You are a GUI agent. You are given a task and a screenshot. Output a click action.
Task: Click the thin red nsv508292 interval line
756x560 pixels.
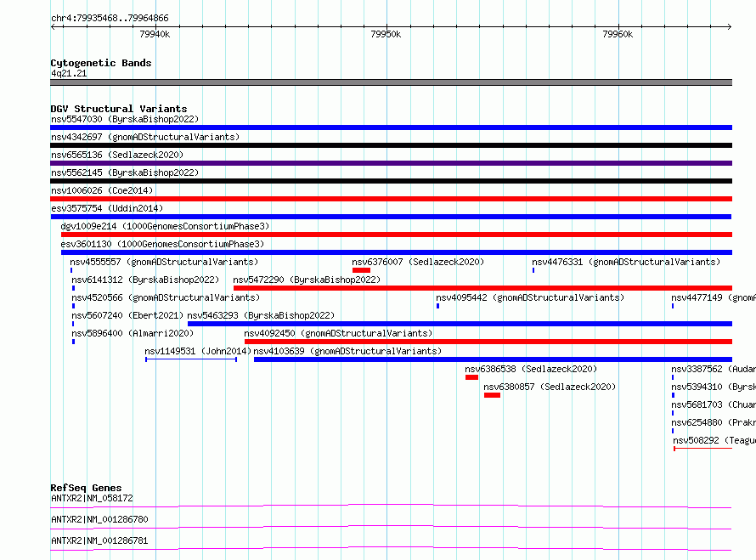(x=703, y=449)
